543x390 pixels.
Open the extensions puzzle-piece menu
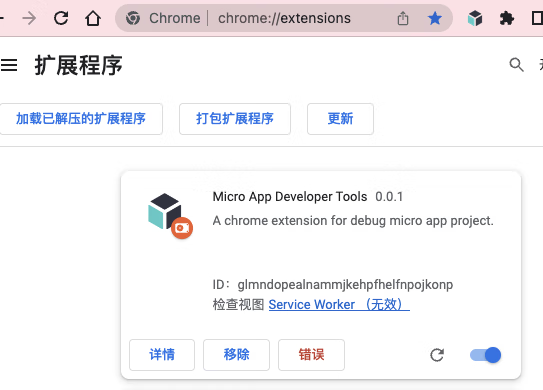pyautogui.click(x=507, y=18)
